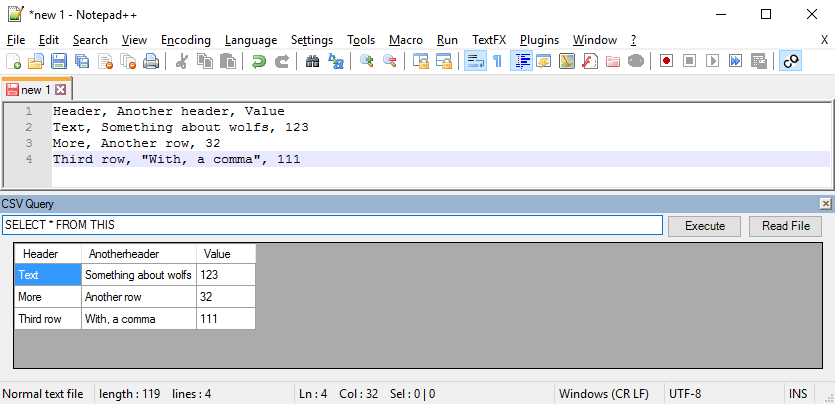This screenshot has height=404, width=835.
Task: Close the CSV Query panel
Action: tap(825, 203)
